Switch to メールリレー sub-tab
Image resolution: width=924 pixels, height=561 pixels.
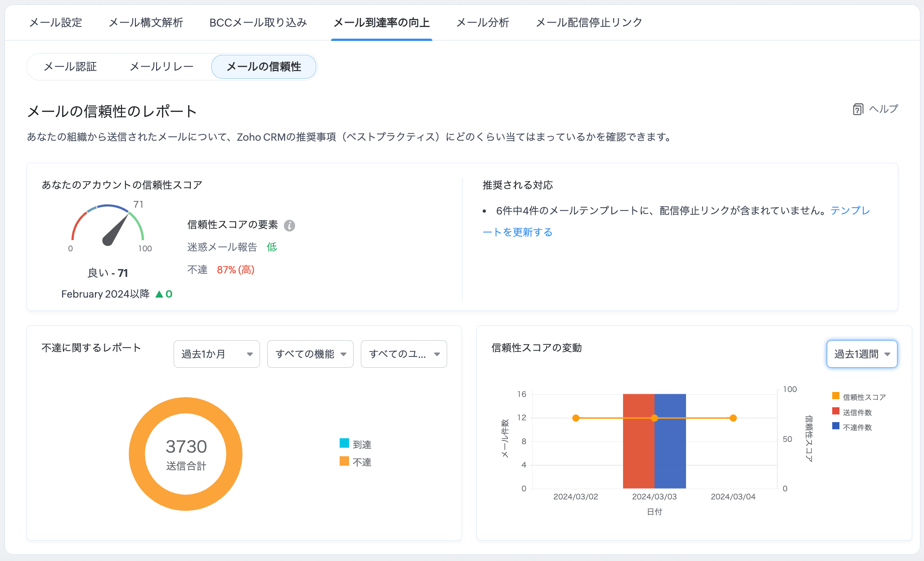pyautogui.click(x=161, y=67)
